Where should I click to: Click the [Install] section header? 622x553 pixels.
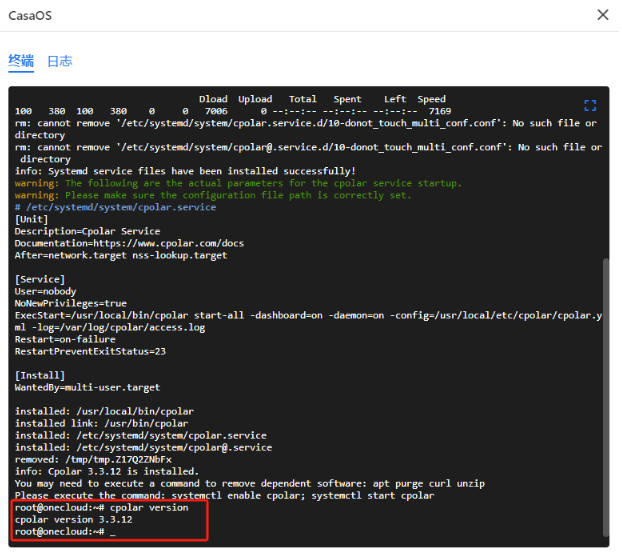pos(39,375)
